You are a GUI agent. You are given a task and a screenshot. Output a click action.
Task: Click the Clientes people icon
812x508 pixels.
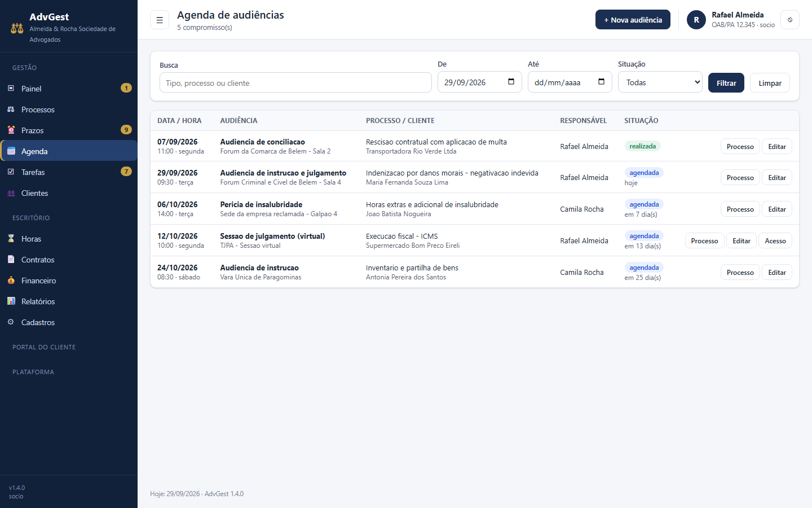[x=11, y=192]
